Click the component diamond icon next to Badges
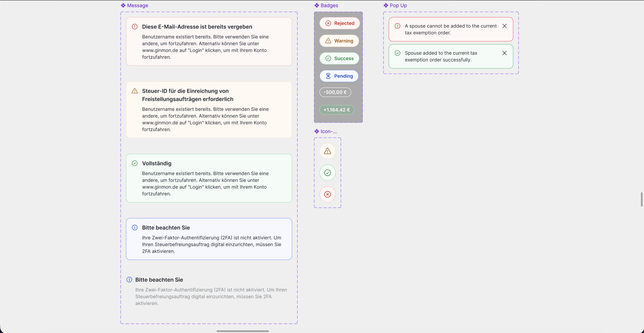 316,5
